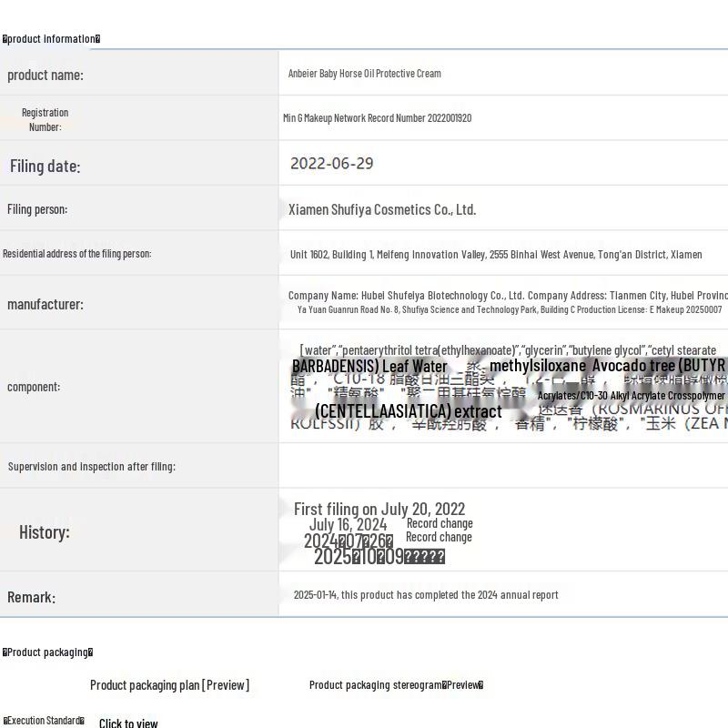The image size is (728, 728).
Task: Select the address starting "Unit 1602, Building 1"
Action: point(496,255)
